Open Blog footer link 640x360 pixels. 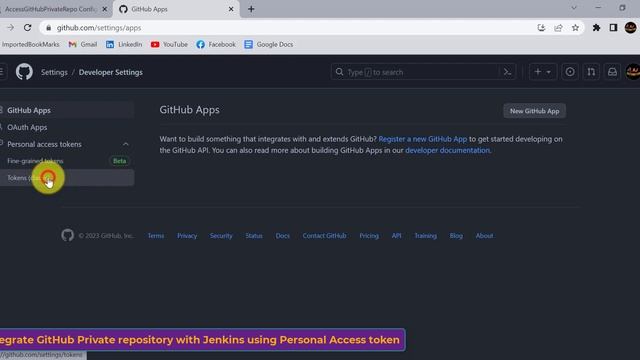point(456,236)
